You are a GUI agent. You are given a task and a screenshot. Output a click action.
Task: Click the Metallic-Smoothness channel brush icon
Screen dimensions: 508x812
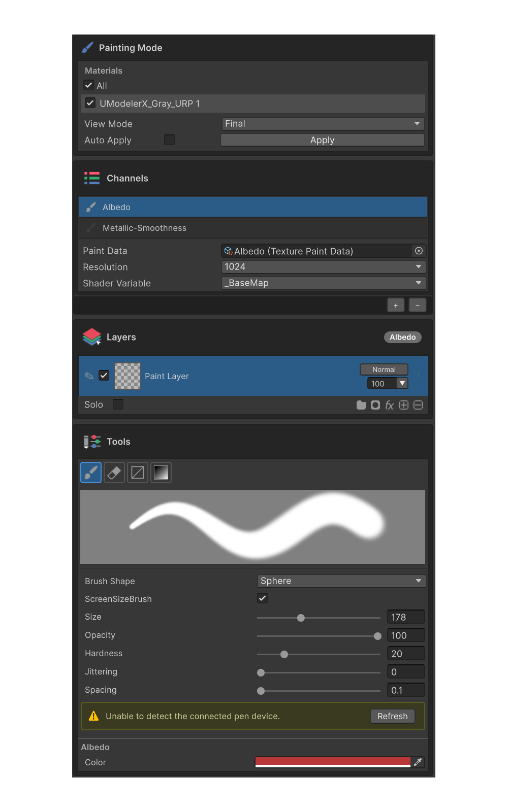coord(91,228)
